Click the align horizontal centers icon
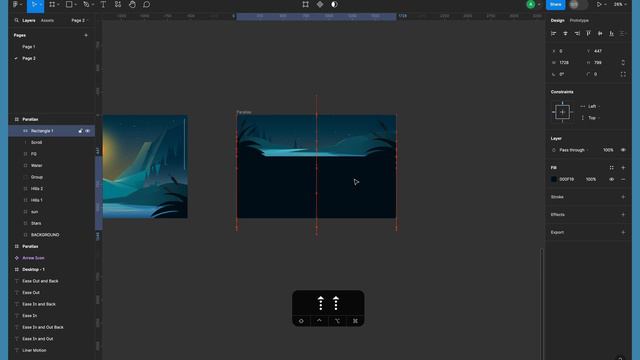This screenshot has height=360, width=640. (x=565, y=33)
